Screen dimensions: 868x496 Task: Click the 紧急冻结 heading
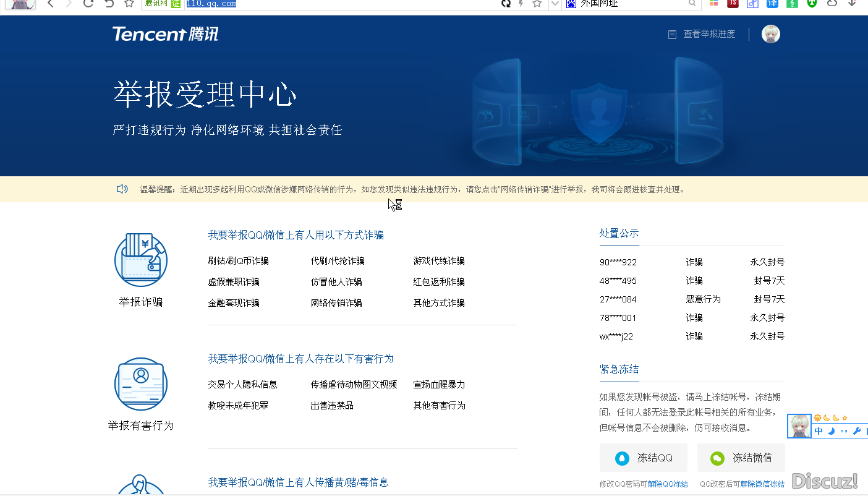[x=619, y=370]
